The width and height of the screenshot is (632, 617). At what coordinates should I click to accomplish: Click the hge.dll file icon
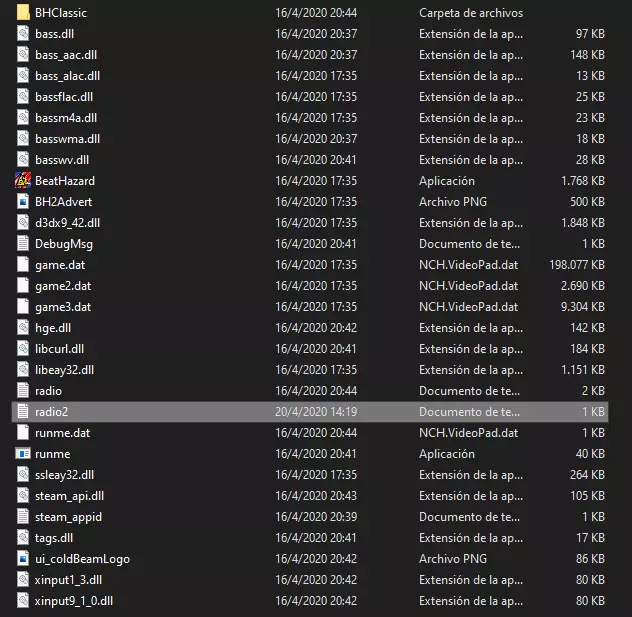(x=23, y=328)
